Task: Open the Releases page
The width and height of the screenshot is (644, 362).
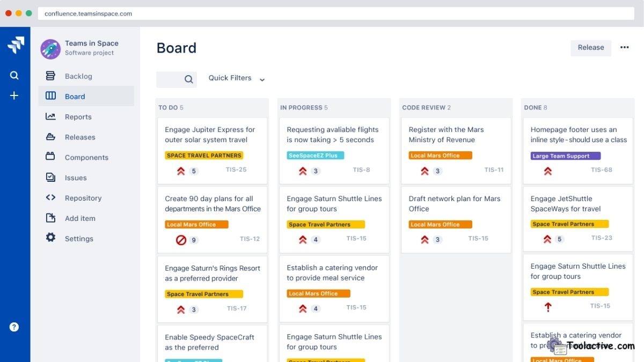Action: (79, 137)
